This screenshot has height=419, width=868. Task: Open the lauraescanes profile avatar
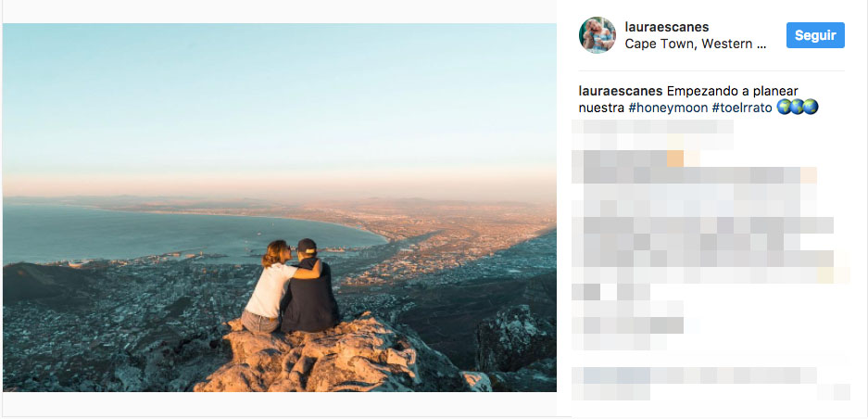tap(598, 35)
